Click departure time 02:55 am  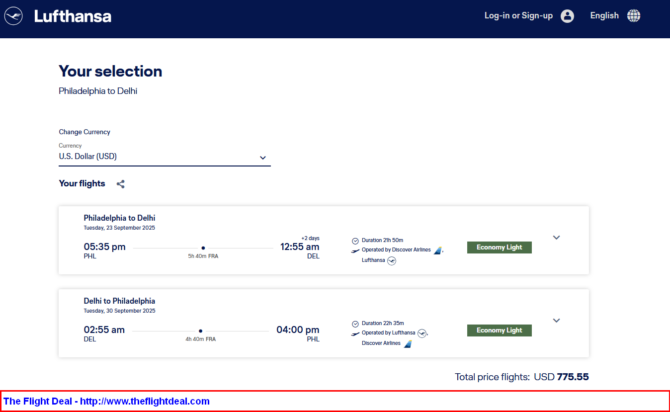click(x=104, y=330)
